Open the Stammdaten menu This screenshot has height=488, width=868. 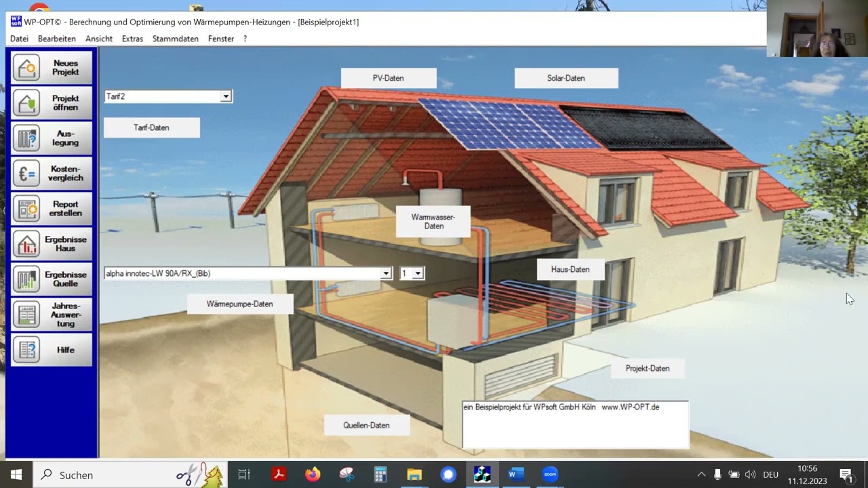pyautogui.click(x=176, y=39)
